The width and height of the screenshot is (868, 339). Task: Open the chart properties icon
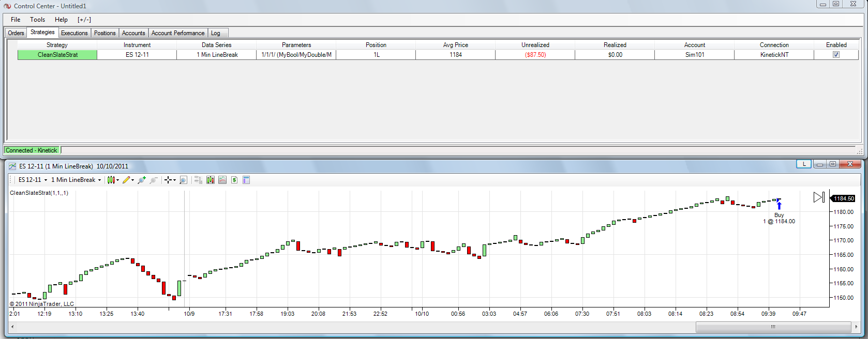pyautogui.click(x=246, y=180)
